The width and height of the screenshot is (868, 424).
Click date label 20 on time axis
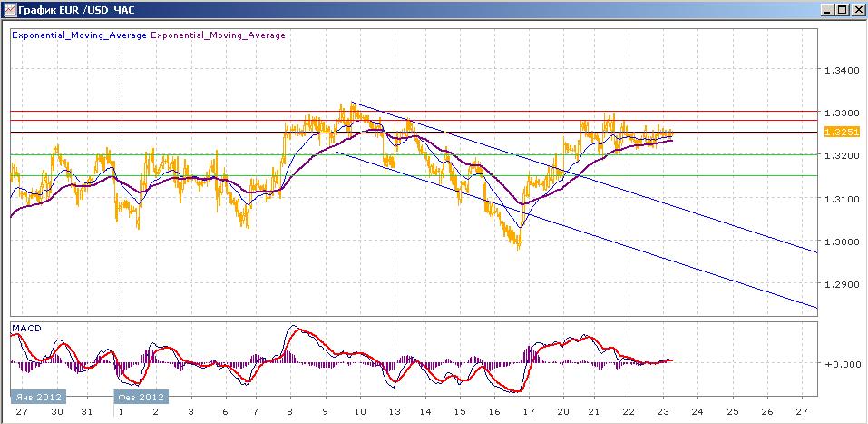pos(563,413)
